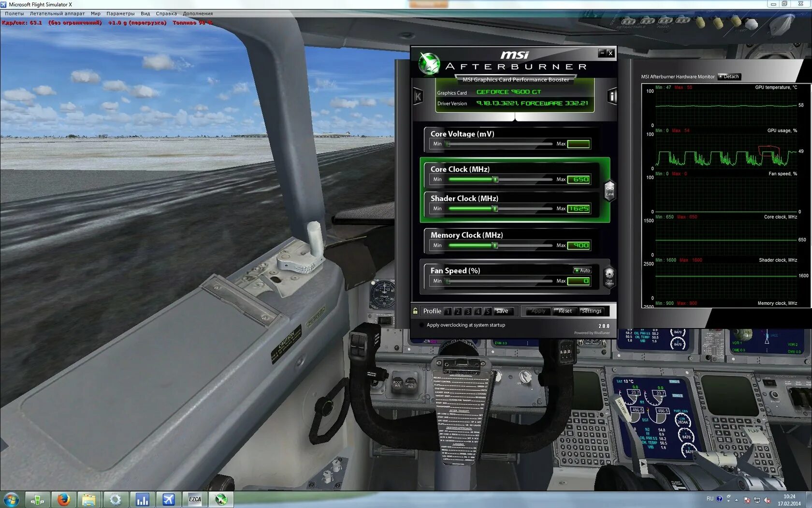Click the Memory Clock value field 900
This screenshot has height=508, width=812.
[579, 246]
